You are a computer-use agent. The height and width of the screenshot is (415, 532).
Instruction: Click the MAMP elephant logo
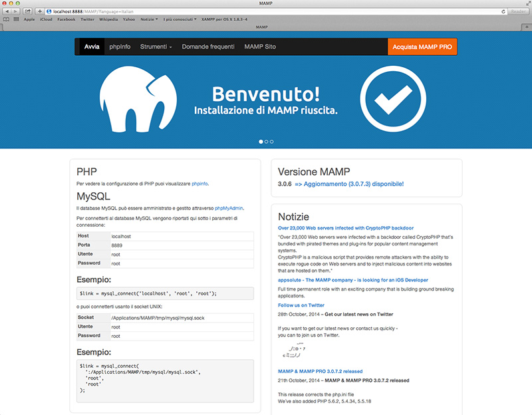coord(138,98)
